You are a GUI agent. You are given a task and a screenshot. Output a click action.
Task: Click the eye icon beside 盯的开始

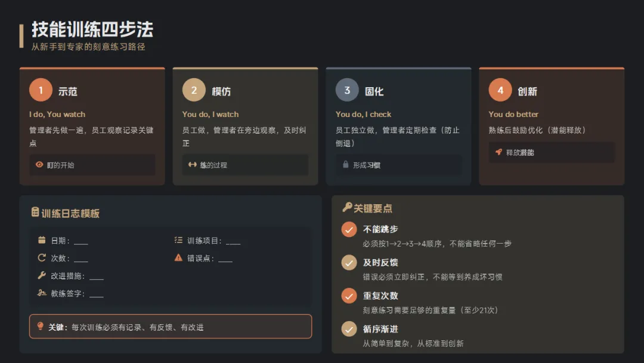pos(39,164)
